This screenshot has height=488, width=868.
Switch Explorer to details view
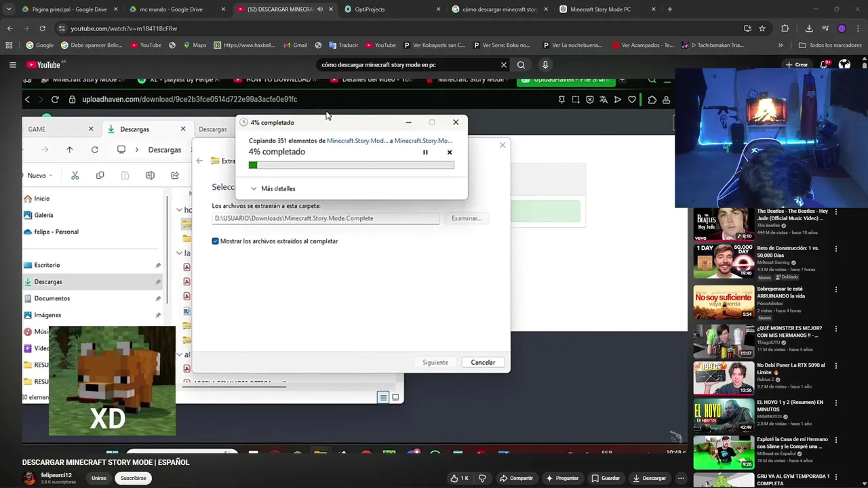pyautogui.click(x=383, y=398)
